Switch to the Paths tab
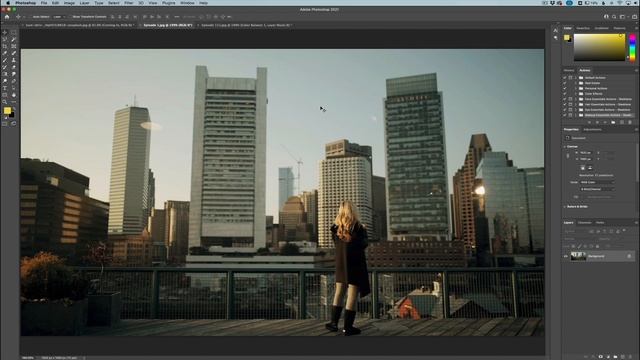The width and height of the screenshot is (640, 360). pyautogui.click(x=600, y=222)
